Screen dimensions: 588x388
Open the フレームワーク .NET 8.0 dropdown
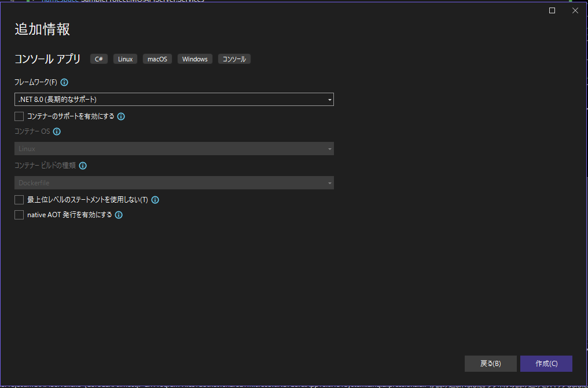point(174,100)
